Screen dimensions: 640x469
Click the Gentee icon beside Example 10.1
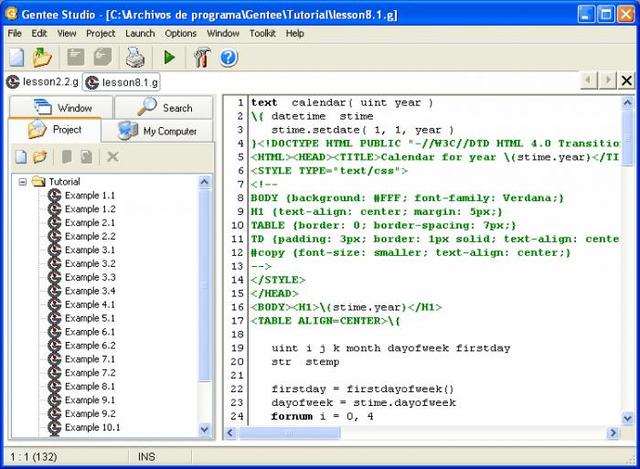(54, 427)
